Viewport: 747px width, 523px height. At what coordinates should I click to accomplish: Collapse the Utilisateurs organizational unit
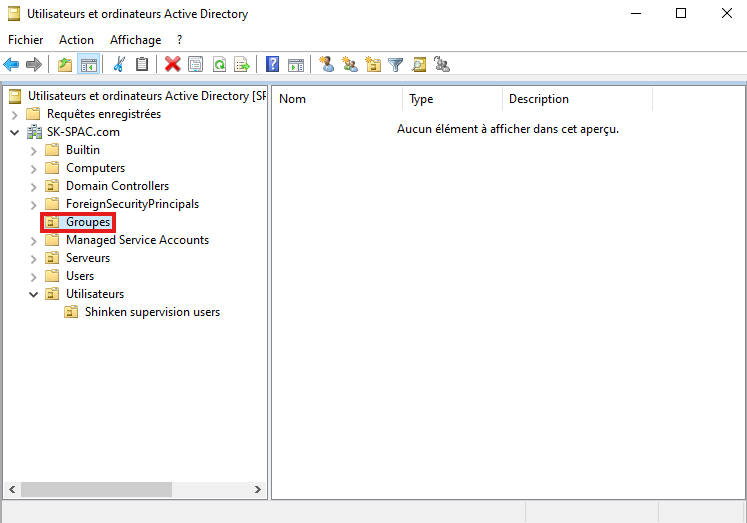pyautogui.click(x=34, y=294)
